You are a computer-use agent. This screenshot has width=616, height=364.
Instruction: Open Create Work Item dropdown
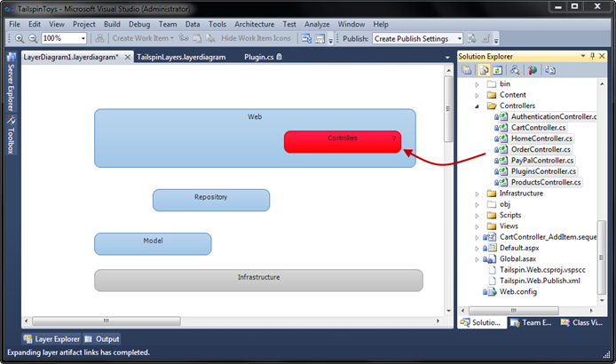point(171,38)
